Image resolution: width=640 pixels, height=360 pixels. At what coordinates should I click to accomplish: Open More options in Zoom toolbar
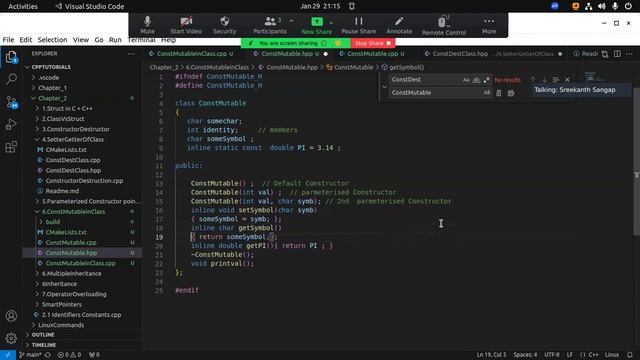coord(489,25)
